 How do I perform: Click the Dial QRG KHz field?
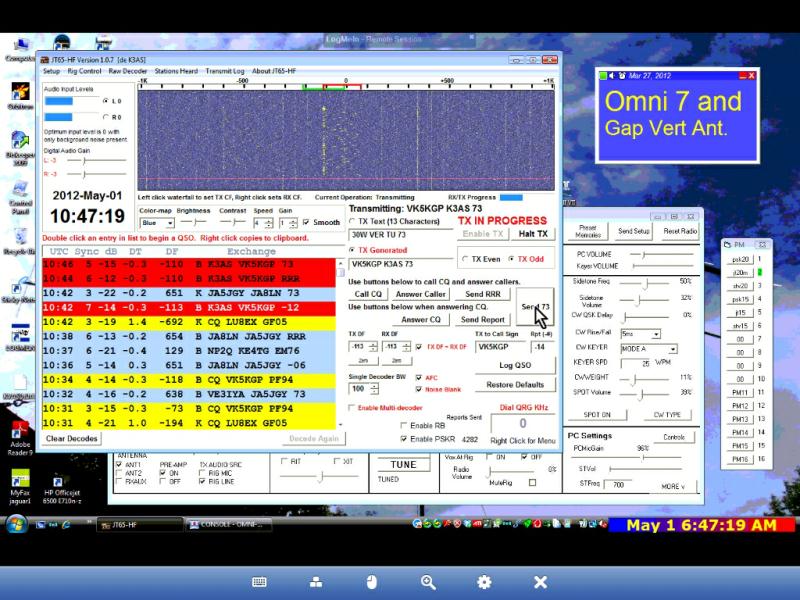point(523,423)
